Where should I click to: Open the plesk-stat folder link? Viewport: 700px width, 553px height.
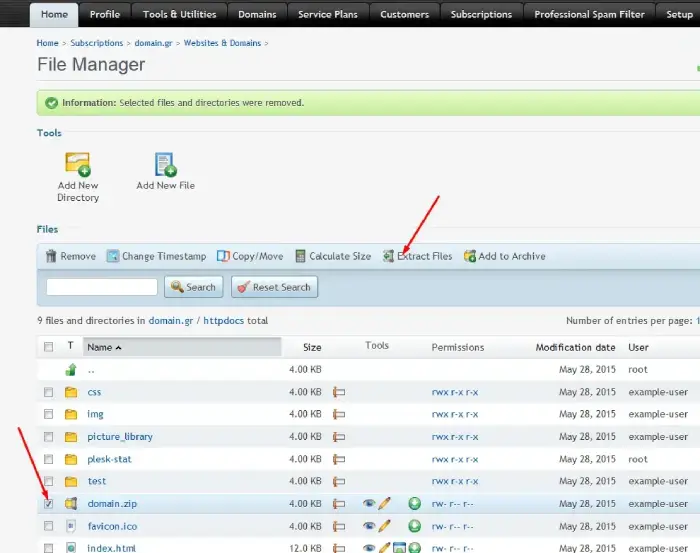click(x=109, y=459)
